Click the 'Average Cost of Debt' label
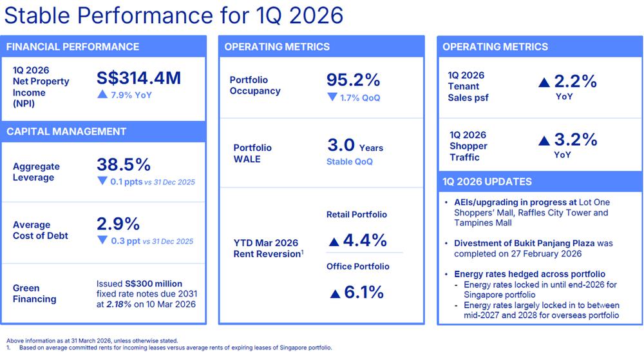644x352 pixels. [x=40, y=230]
